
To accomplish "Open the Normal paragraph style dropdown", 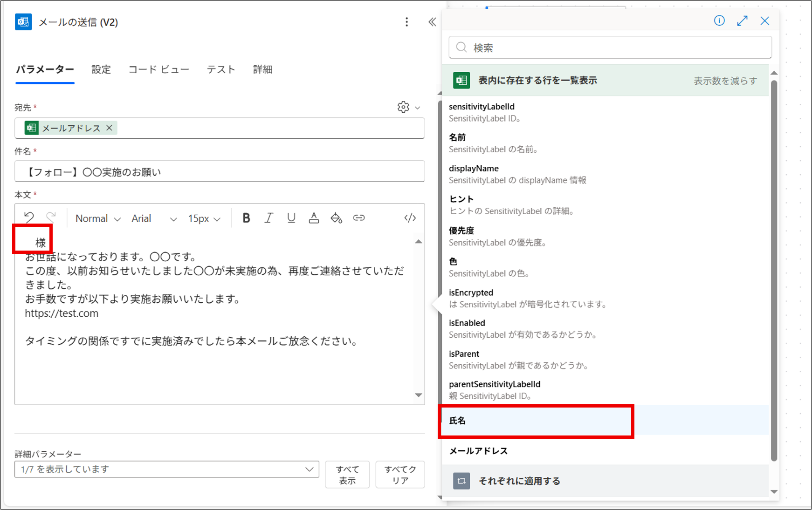I will click(98, 218).
